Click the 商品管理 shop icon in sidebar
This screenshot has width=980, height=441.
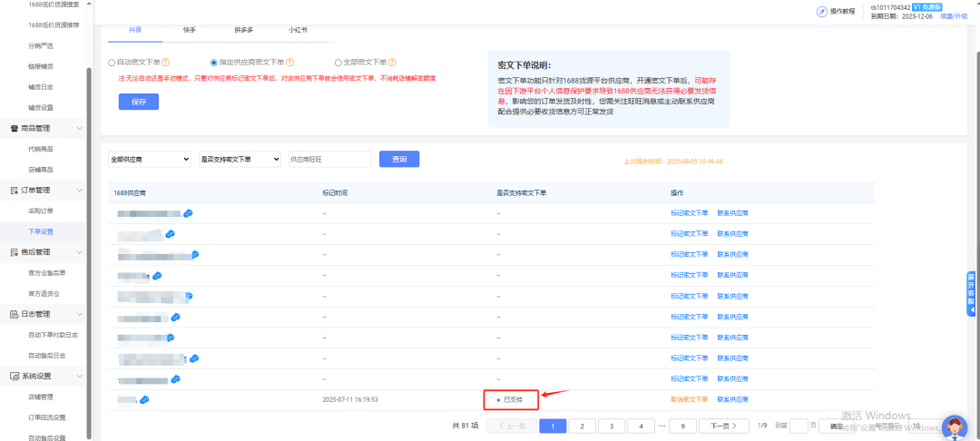click(x=14, y=129)
